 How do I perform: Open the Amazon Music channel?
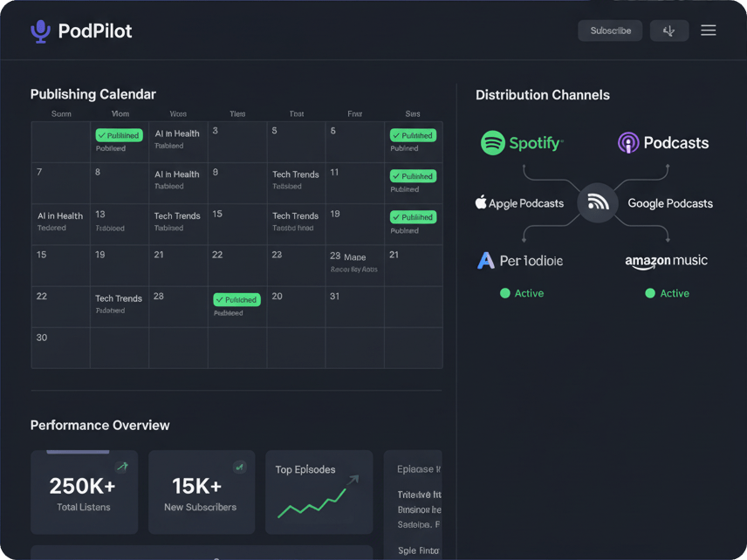[x=666, y=262]
